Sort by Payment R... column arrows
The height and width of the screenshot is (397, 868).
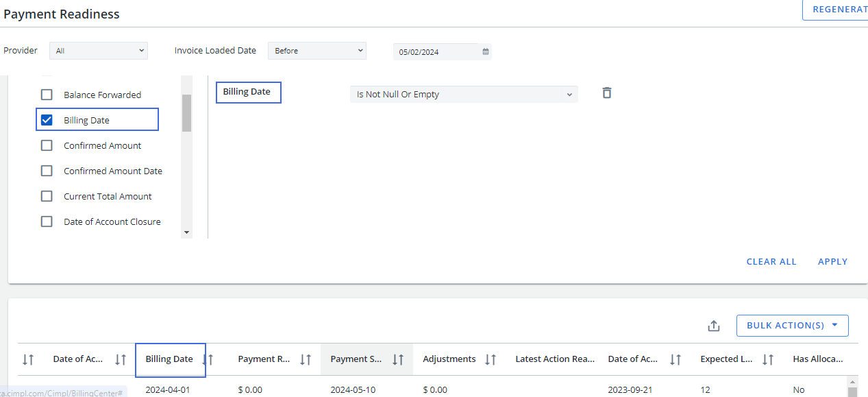306,359
